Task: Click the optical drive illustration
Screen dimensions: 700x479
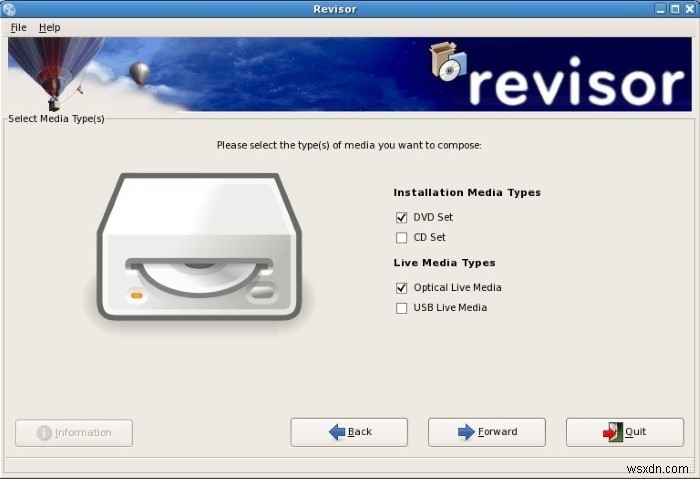Action: click(x=200, y=247)
